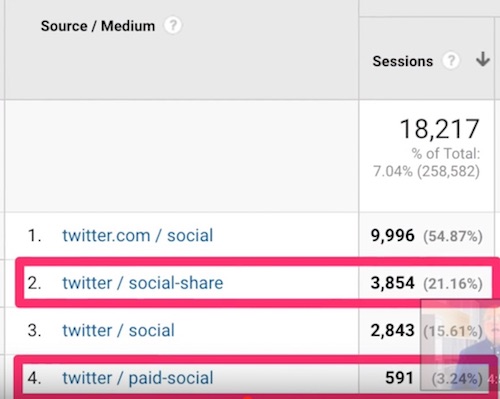The image size is (500, 399).
Task: Click row number 3 in the table
Action: 34,331
